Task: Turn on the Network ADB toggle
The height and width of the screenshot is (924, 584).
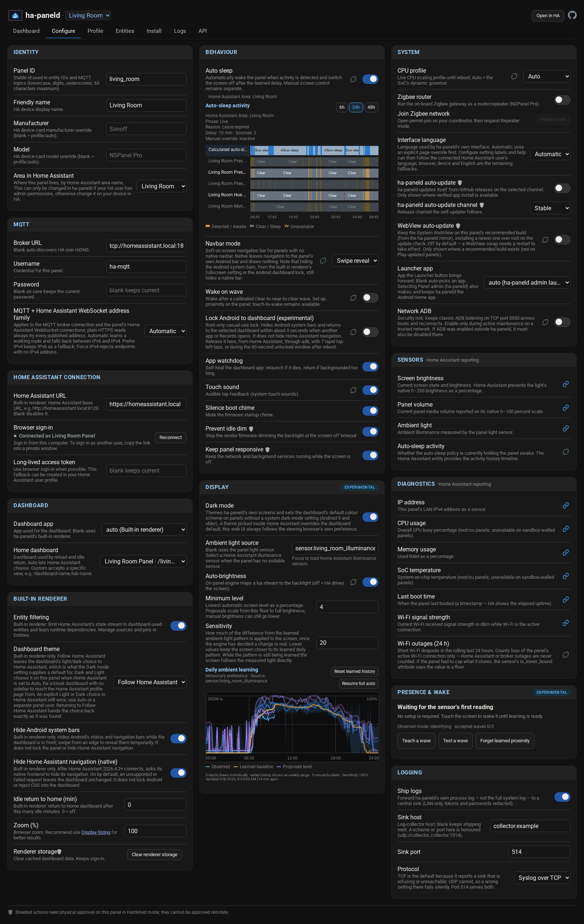Action: click(x=562, y=322)
